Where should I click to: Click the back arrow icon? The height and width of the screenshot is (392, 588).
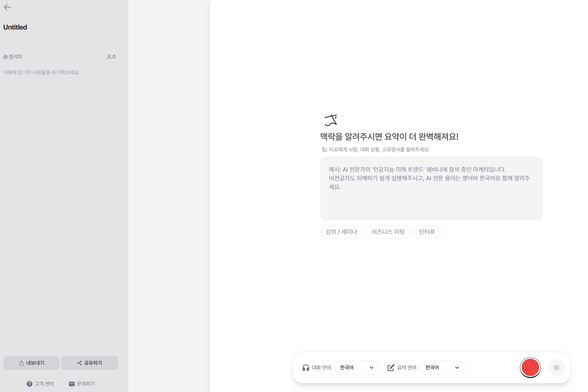point(8,7)
